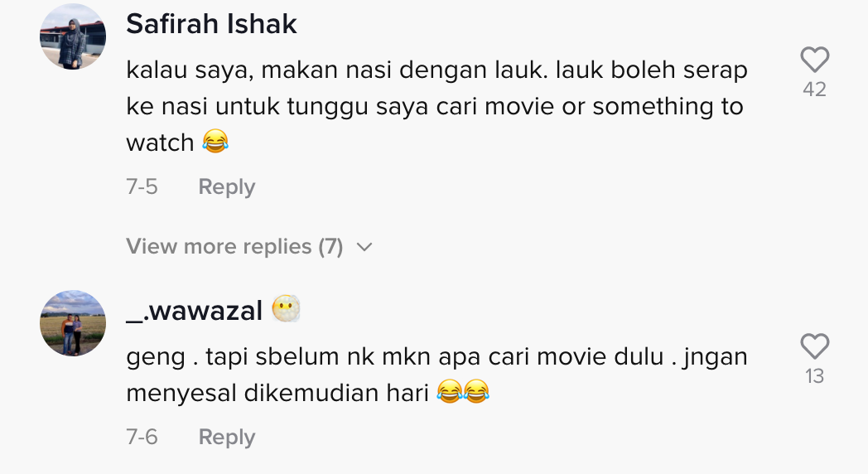Reply to _.wawazal's comment

tap(226, 437)
